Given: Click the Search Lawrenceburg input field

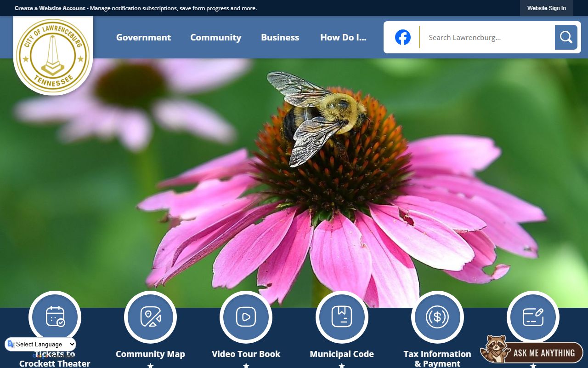Looking at the screenshot, I should click(x=488, y=38).
